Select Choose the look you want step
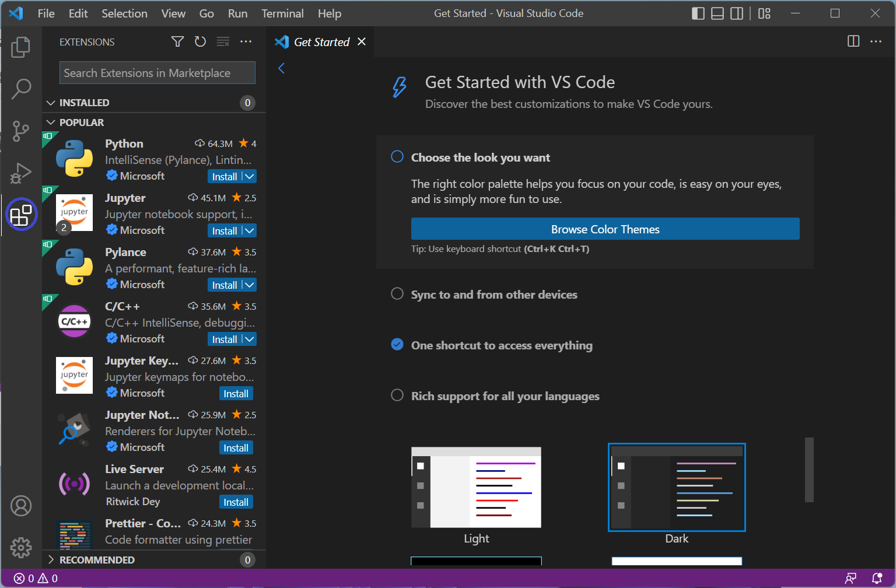This screenshot has height=588, width=896. pyautogui.click(x=481, y=157)
